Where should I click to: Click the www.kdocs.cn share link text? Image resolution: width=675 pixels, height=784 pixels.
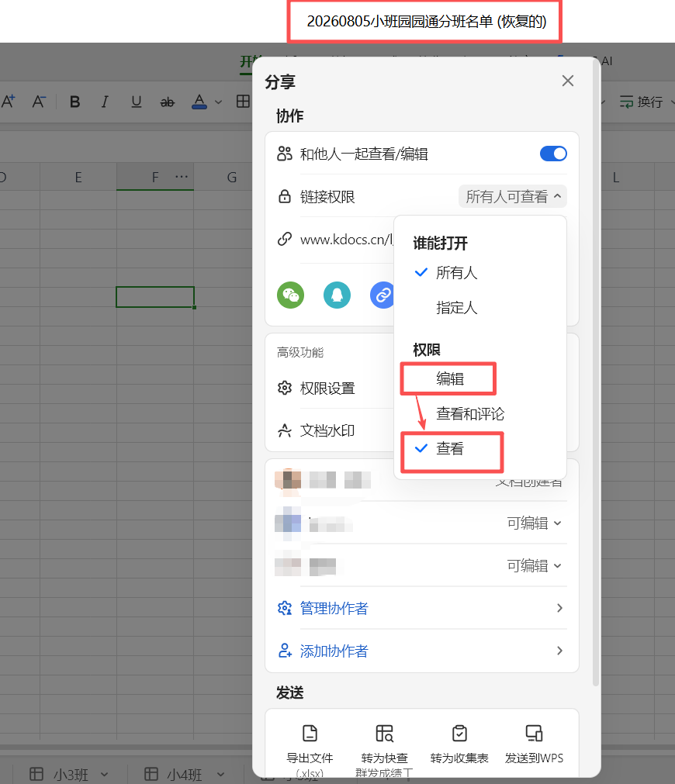[x=346, y=240]
